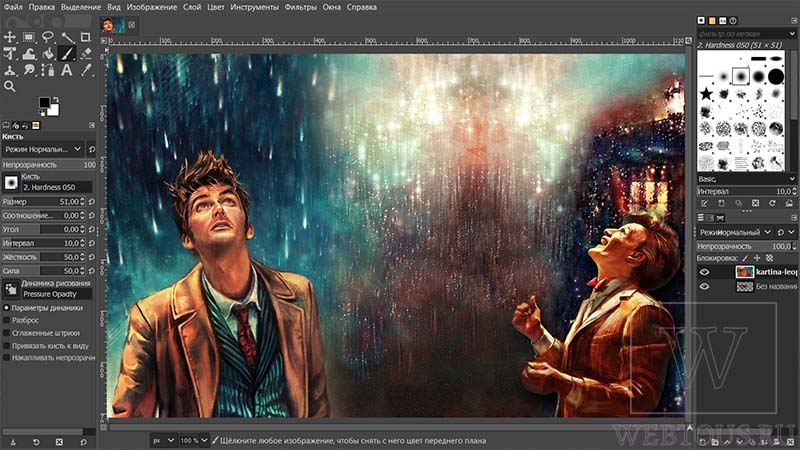Reset Жёсткость hardness to default
Image resolution: width=800 pixels, height=450 pixels.
click(x=92, y=257)
